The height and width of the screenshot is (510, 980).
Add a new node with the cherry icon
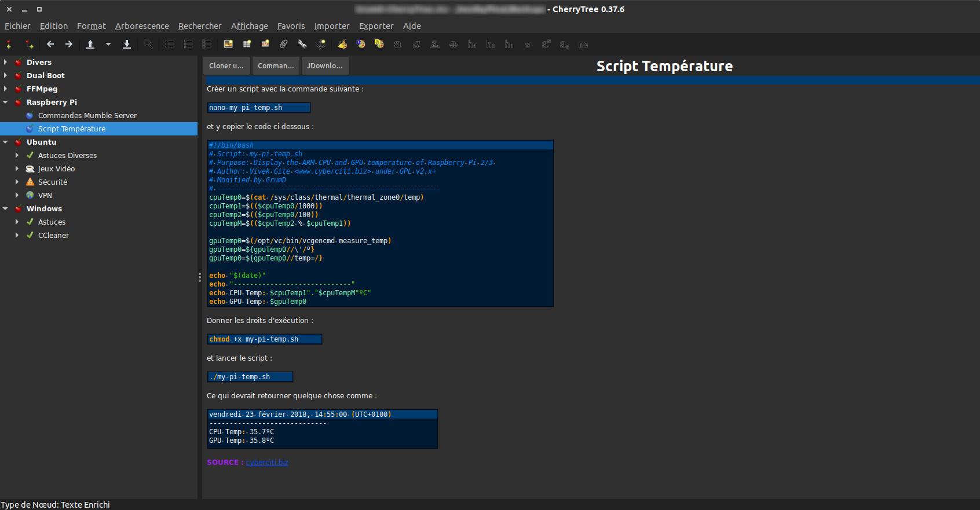(9, 45)
